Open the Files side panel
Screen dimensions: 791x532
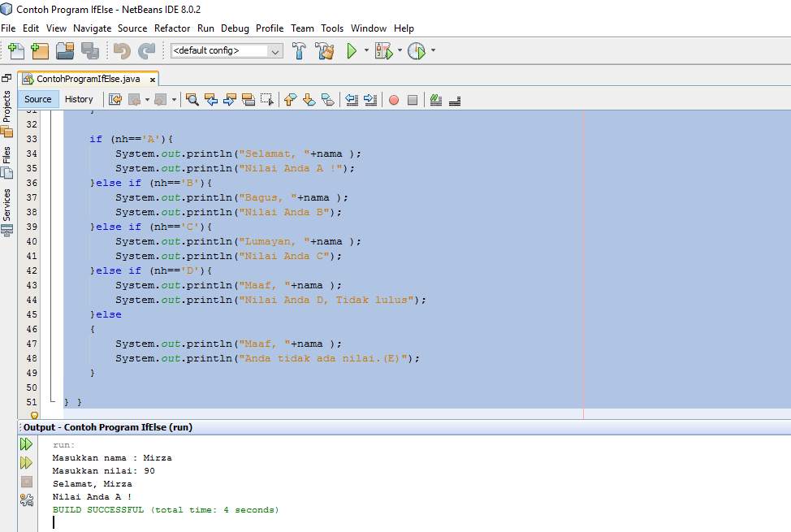click(6, 162)
